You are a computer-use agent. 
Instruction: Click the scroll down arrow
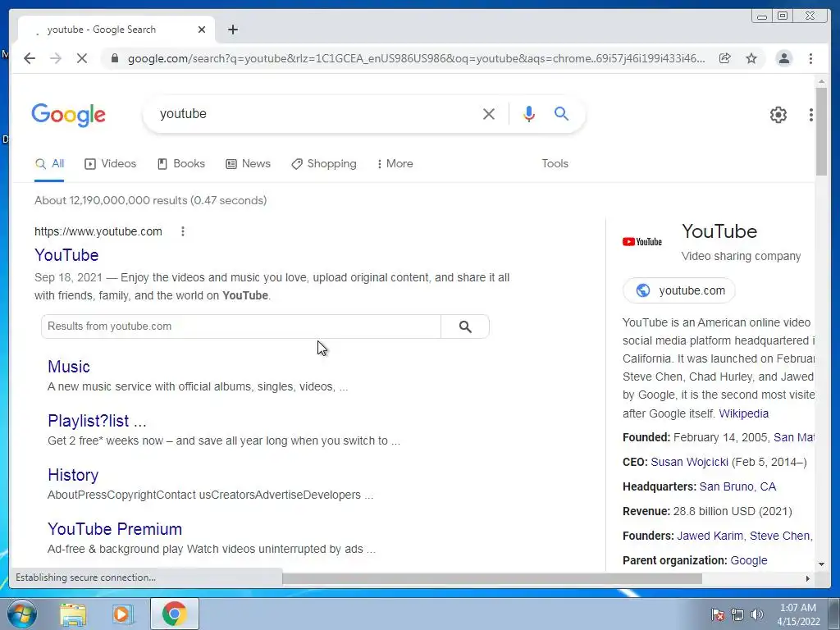coord(821,564)
